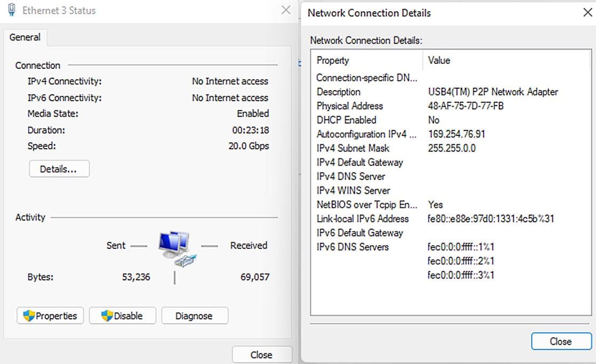Run Diagnose on the connection
This screenshot has width=596, height=364.
coord(195,316)
